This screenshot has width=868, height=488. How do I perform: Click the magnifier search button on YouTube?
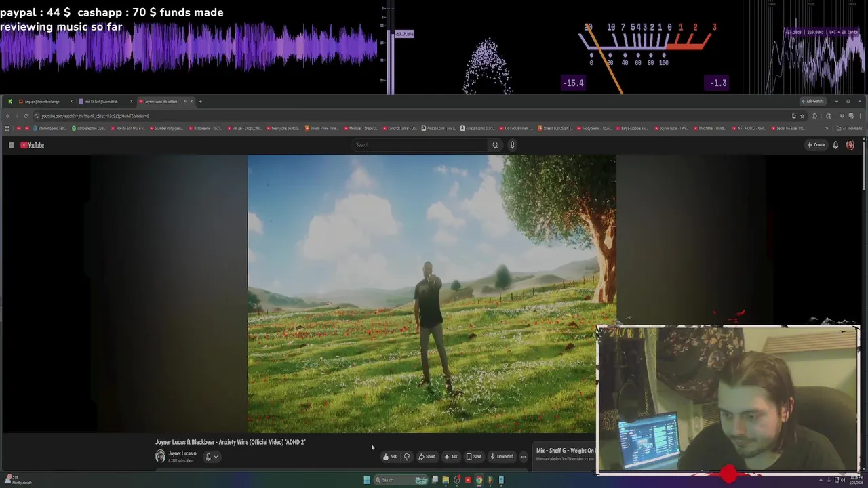tap(495, 145)
